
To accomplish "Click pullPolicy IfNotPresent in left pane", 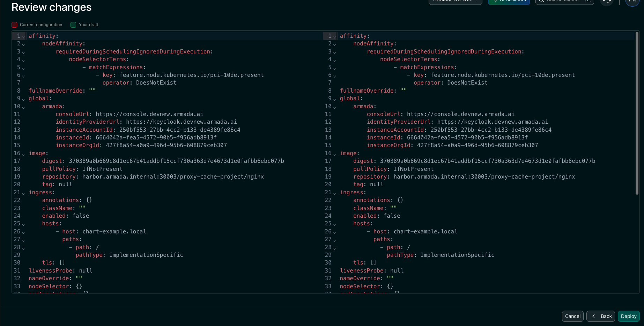I will pyautogui.click(x=82, y=169).
